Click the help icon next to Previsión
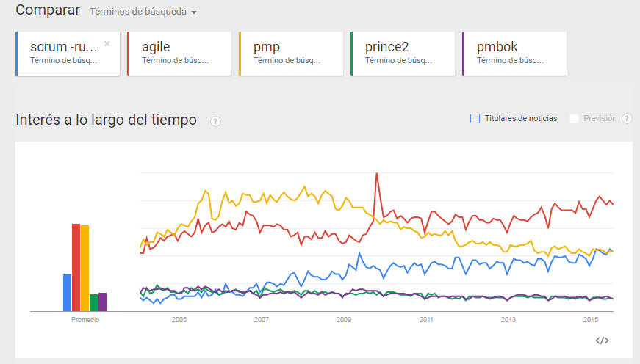This screenshot has height=364, width=640. tap(627, 119)
